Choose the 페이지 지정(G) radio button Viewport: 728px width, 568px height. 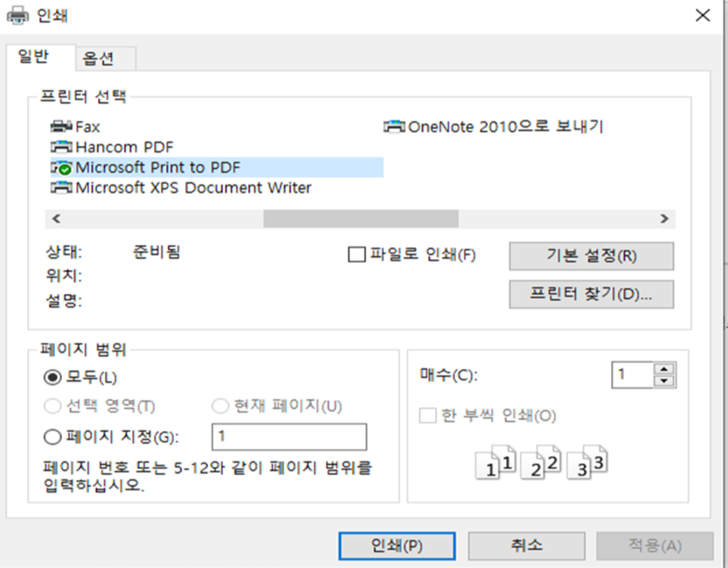pyautogui.click(x=52, y=437)
